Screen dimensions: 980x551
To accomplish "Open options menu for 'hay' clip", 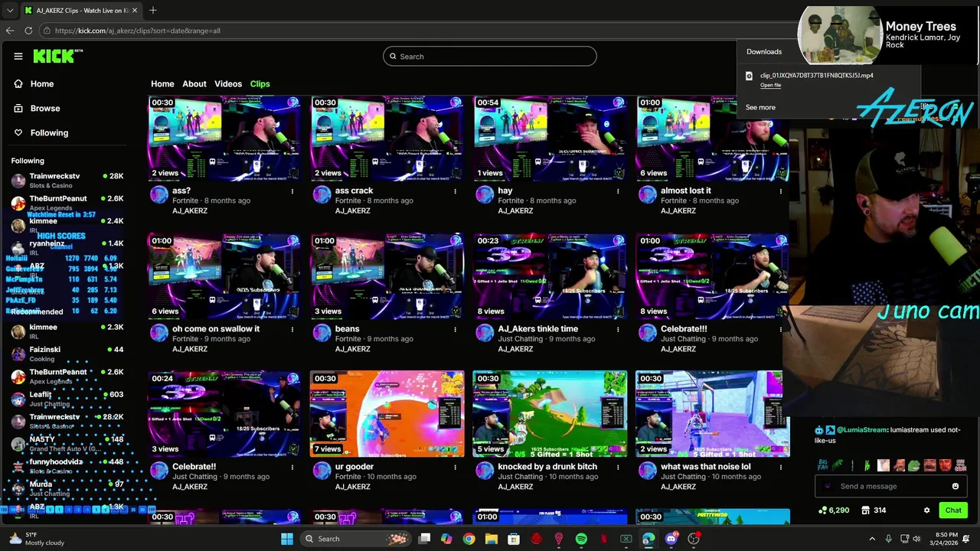I will (618, 191).
